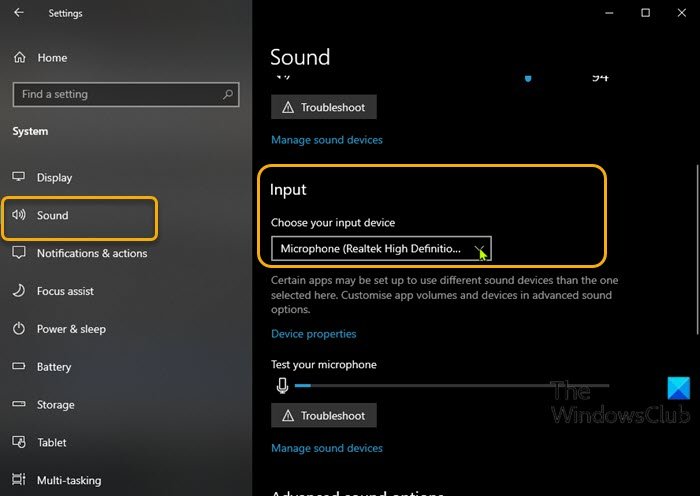Select the Display monitor icon
This screenshot has height=496, width=700.
click(x=19, y=178)
